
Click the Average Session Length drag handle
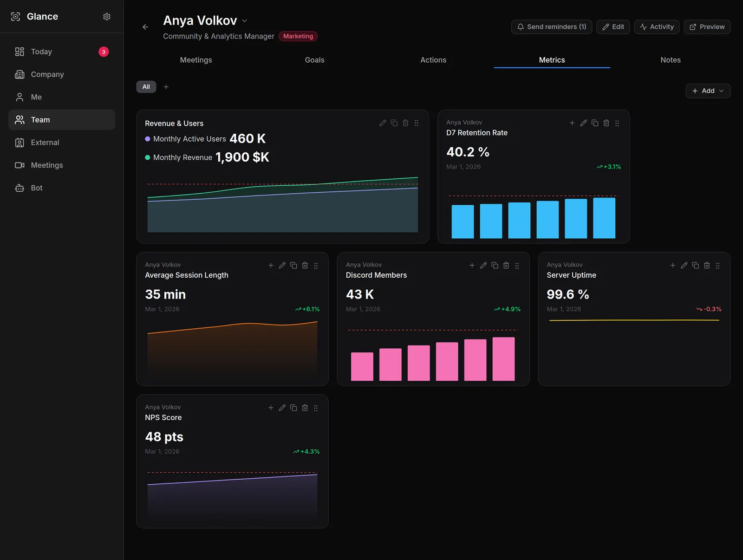pyautogui.click(x=316, y=266)
